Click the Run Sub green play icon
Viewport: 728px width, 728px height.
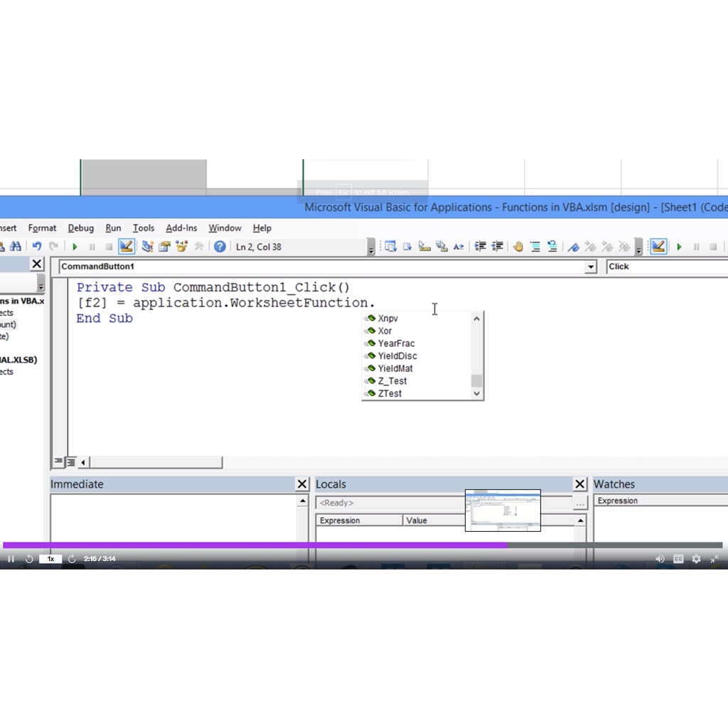point(75,247)
